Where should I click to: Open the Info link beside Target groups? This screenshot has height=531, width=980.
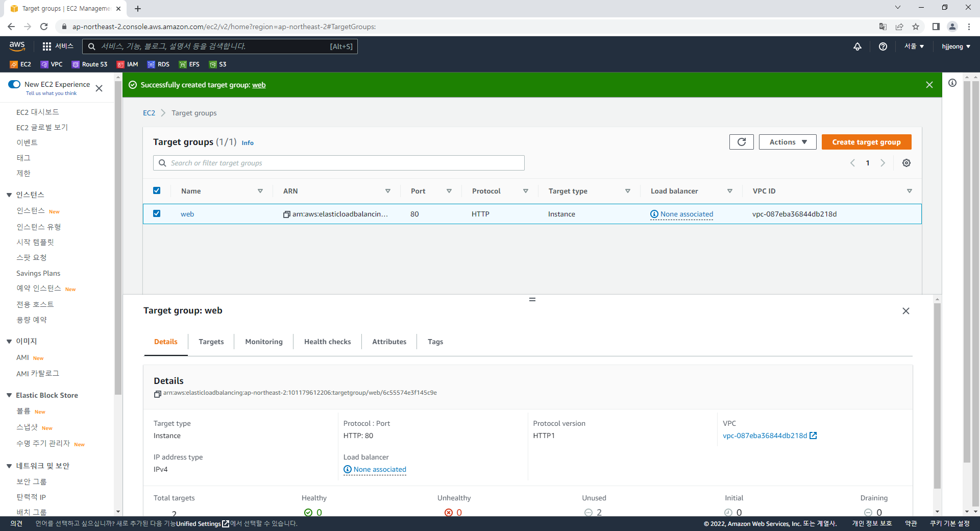tap(248, 143)
